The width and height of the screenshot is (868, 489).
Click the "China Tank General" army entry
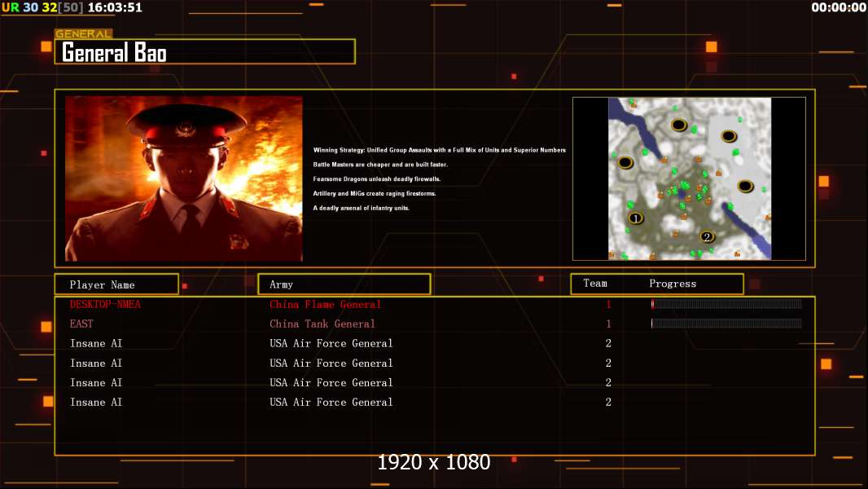[322, 324]
